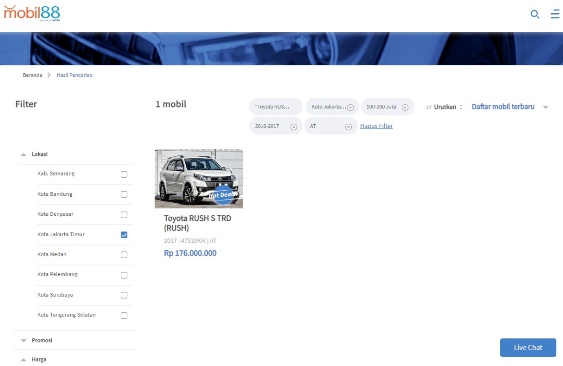Click the Kota Jakarta Timur label

[x=61, y=234]
